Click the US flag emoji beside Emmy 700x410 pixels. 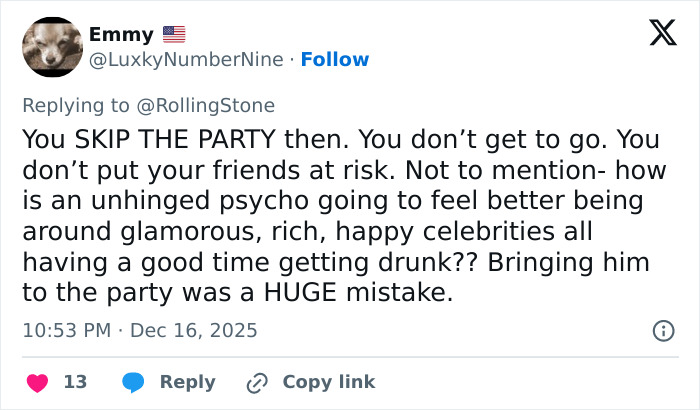174,34
